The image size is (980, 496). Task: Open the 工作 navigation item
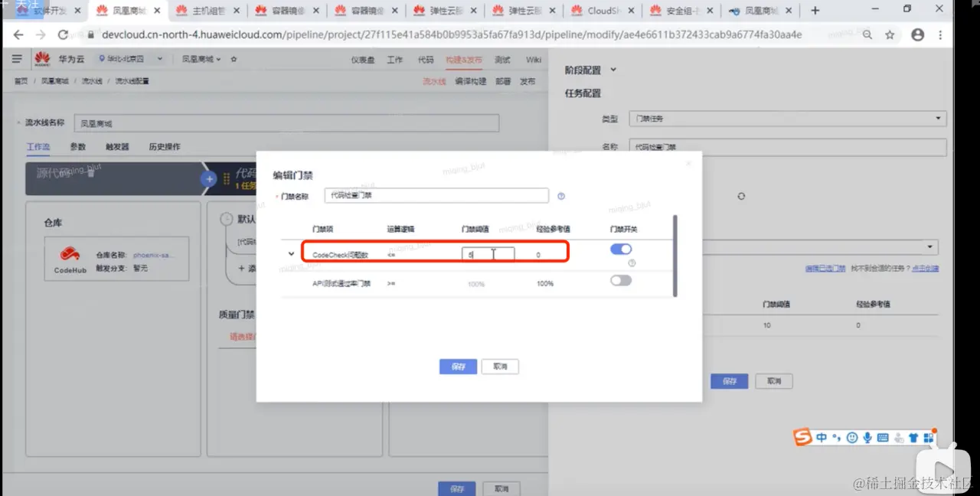point(395,60)
